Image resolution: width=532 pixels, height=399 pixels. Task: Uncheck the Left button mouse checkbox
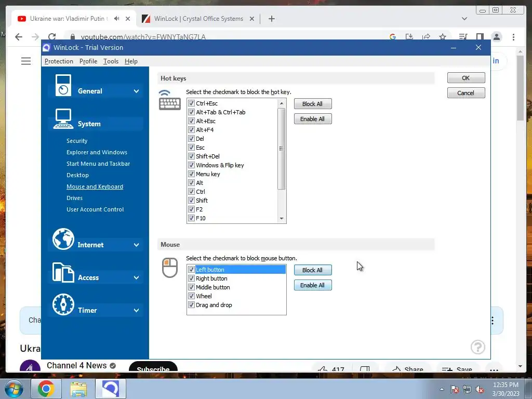pos(191,270)
